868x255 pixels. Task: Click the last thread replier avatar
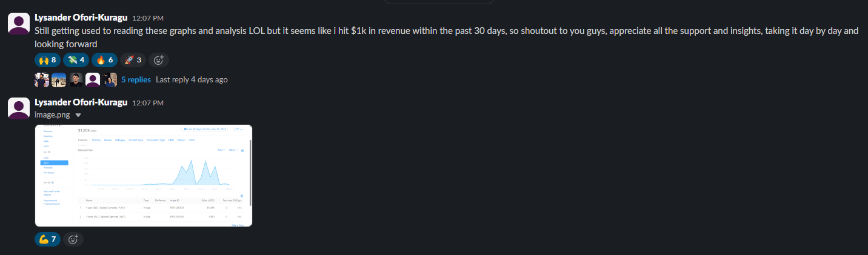click(110, 79)
